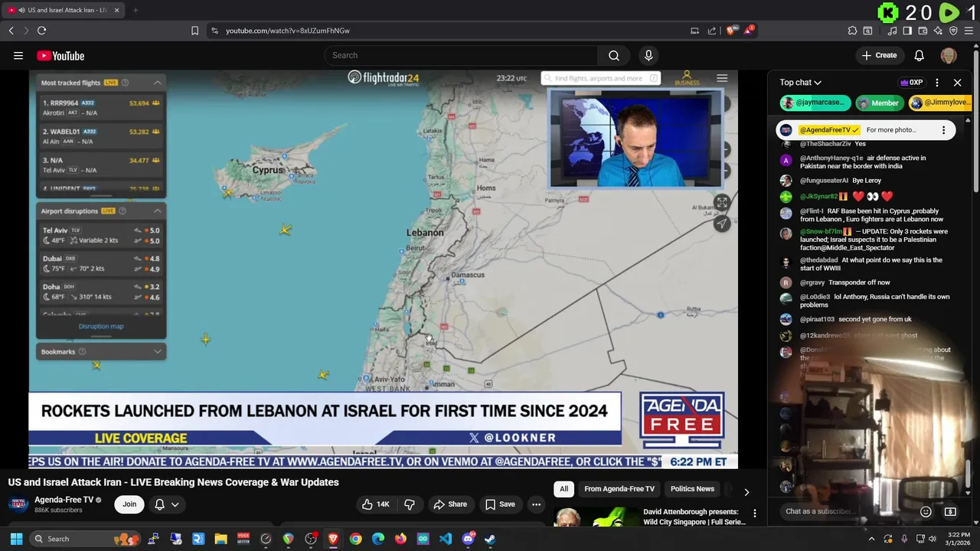
Task: Like the video with 14K likes
Action: pyautogui.click(x=376, y=504)
